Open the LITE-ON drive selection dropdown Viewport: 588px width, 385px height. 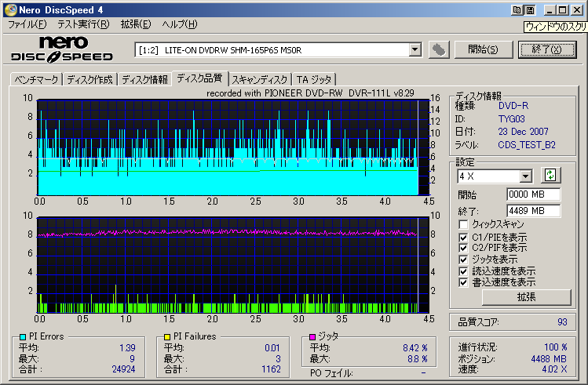pyautogui.click(x=415, y=50)
